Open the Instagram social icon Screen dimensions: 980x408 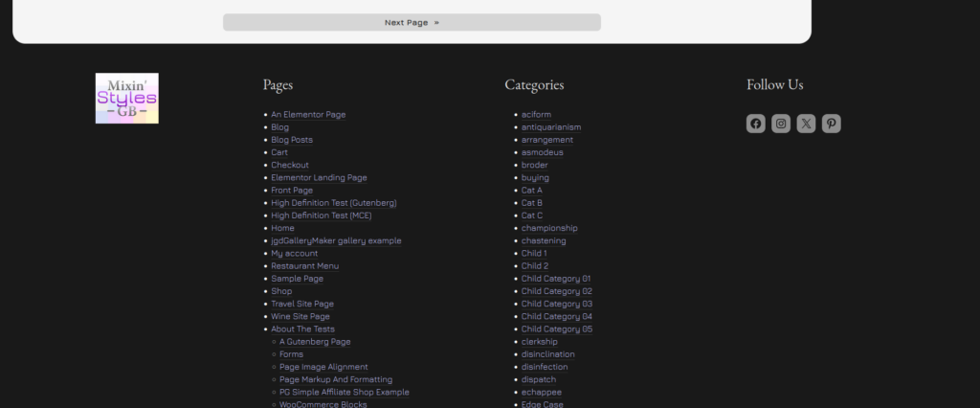point(781,124)
